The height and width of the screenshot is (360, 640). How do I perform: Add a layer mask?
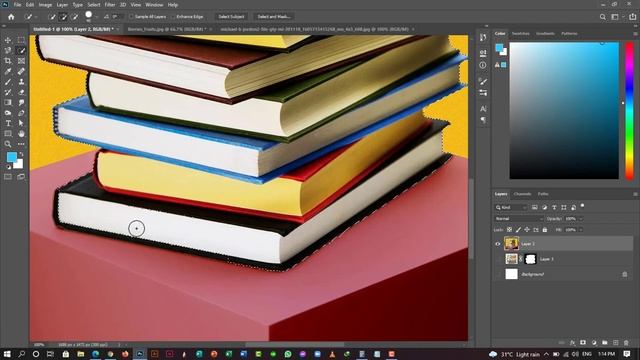[x=583, y=343]
